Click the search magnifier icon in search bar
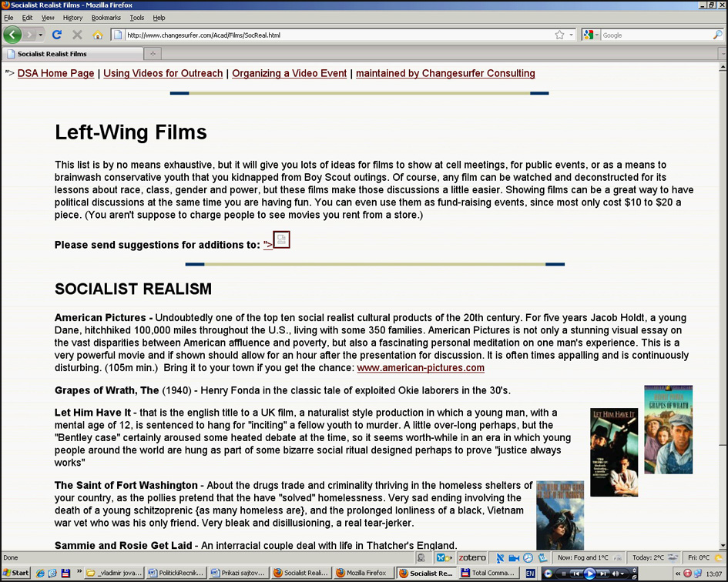The height and width of the screenshot is (582, 728). pos(718,35)
